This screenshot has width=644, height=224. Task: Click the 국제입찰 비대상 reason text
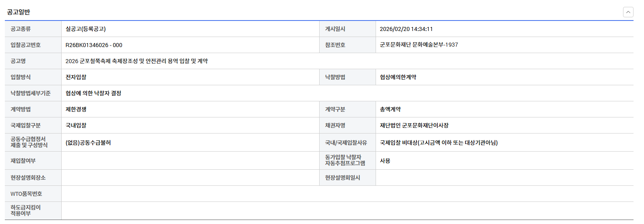pos(438,143)
